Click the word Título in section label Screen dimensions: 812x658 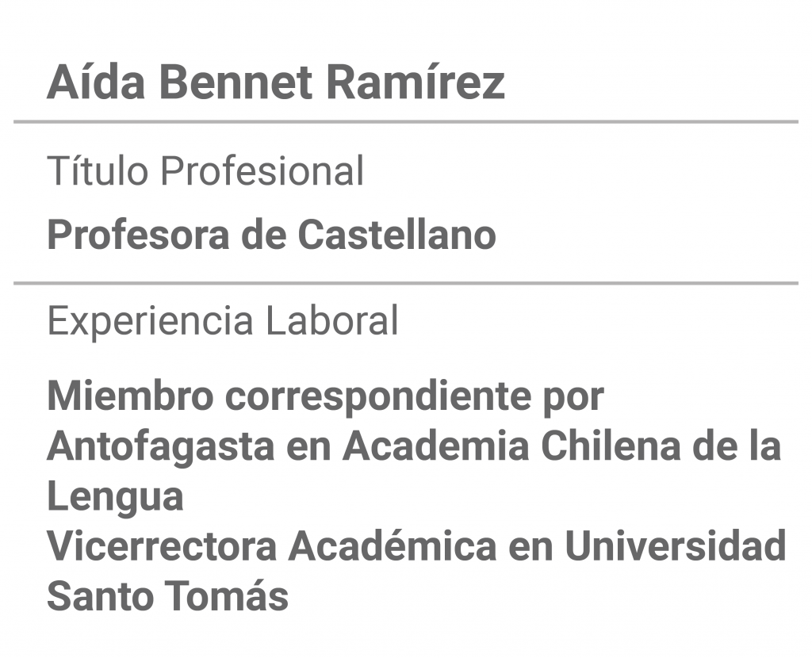pyautogui.click(x=98, y=170)
